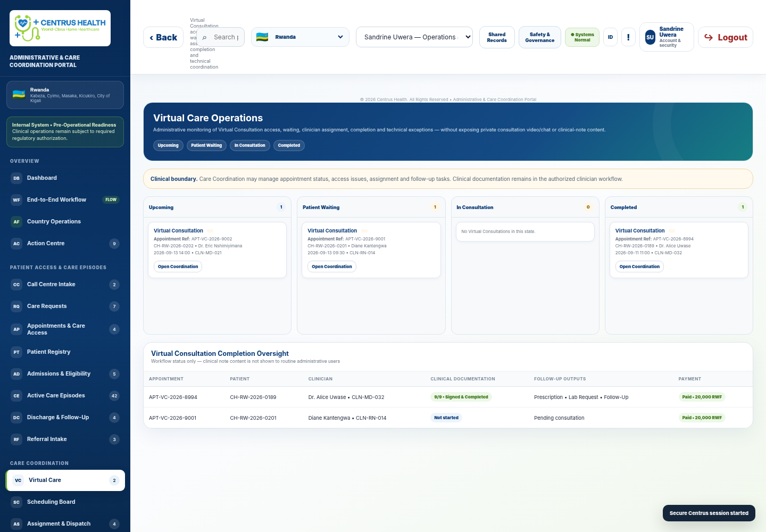Click the Rwanda location card in sidebar

click(65, 95)
